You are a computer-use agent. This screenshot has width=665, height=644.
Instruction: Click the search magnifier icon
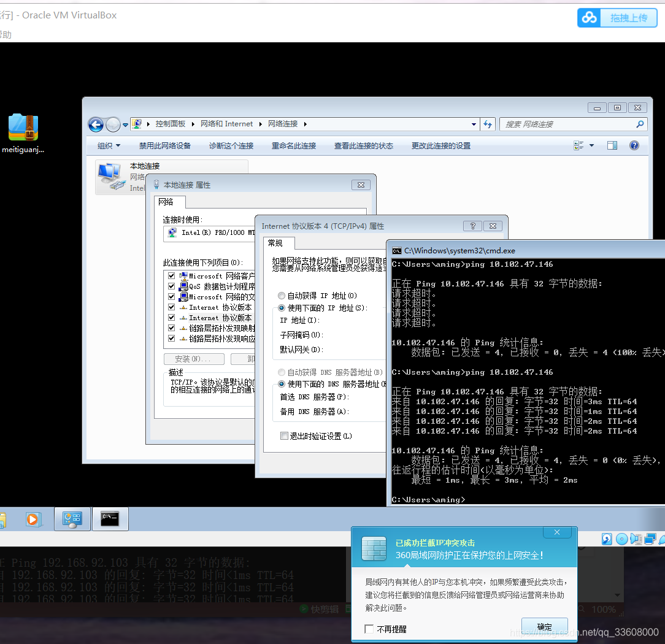[640, 125]
